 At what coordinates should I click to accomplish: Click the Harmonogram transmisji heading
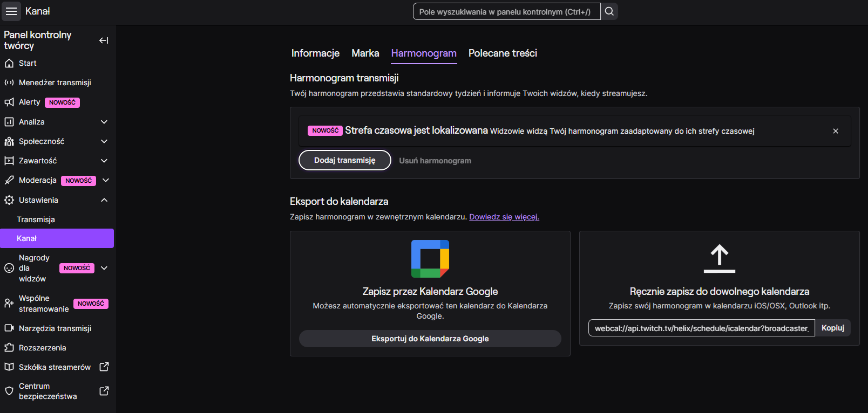[x=344, y=78]
